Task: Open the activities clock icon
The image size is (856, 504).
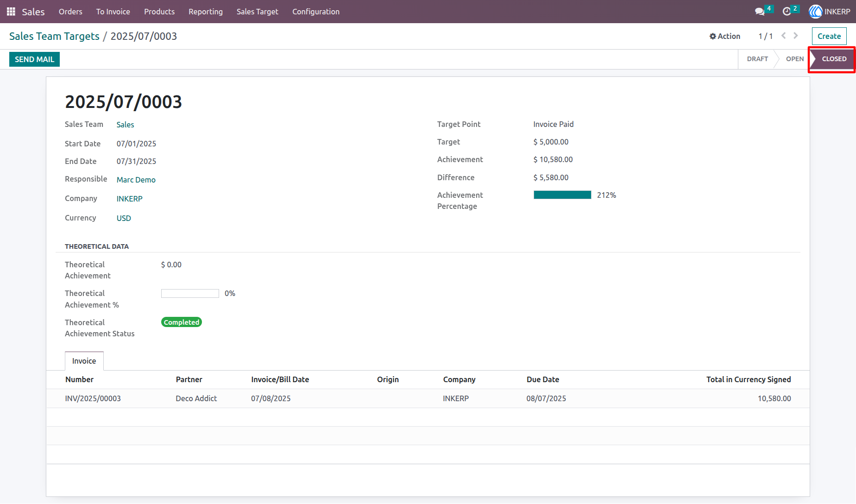Action: (x=787, y=12)
